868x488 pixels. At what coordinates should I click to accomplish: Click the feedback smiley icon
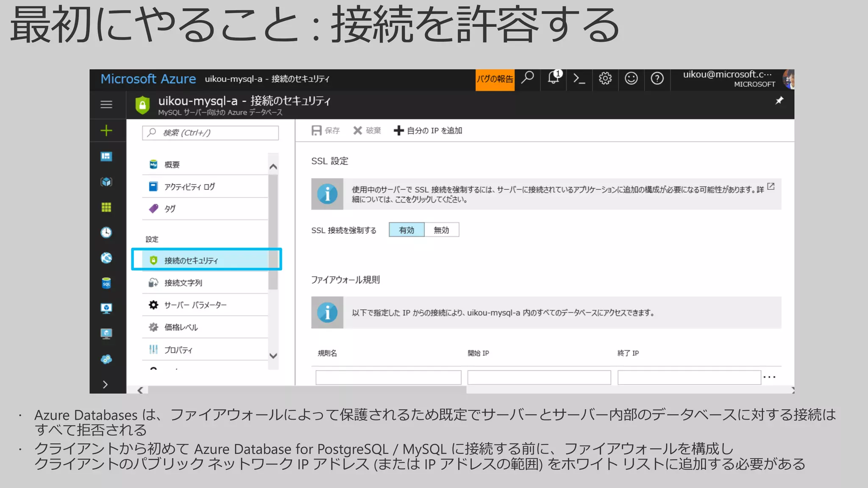click(631, 79)
